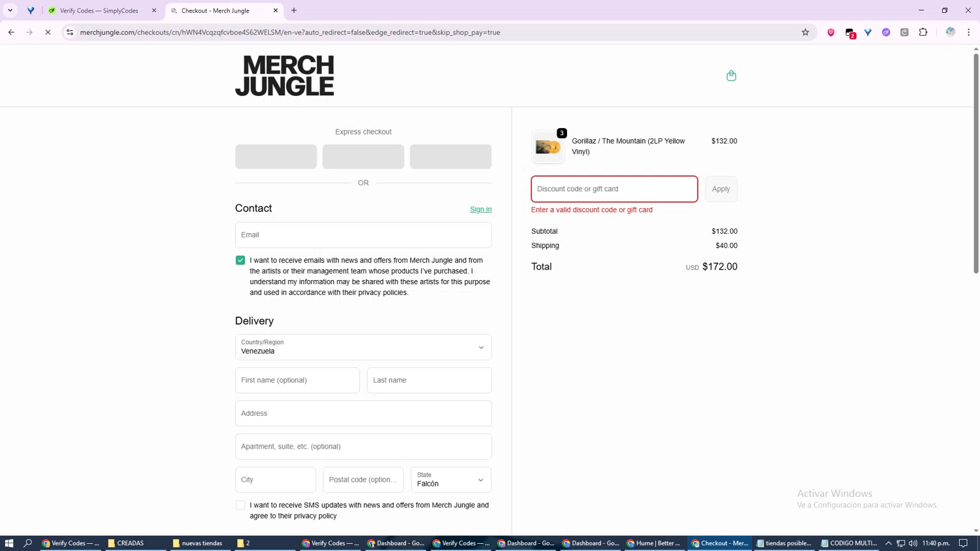The height and width of the screenshot is (551, 980).
Task: Click the page vertical scrollbar
Action: [x=976, y=163]
